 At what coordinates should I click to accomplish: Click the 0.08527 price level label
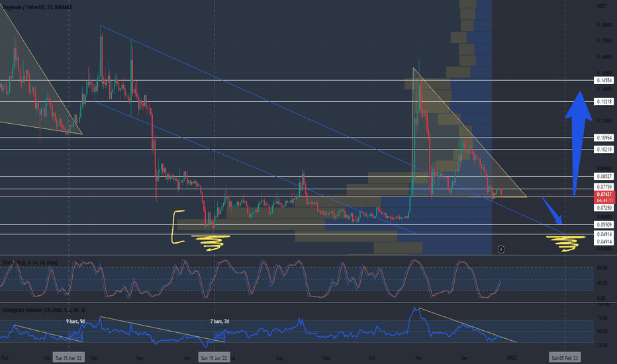tap(604, 176)
